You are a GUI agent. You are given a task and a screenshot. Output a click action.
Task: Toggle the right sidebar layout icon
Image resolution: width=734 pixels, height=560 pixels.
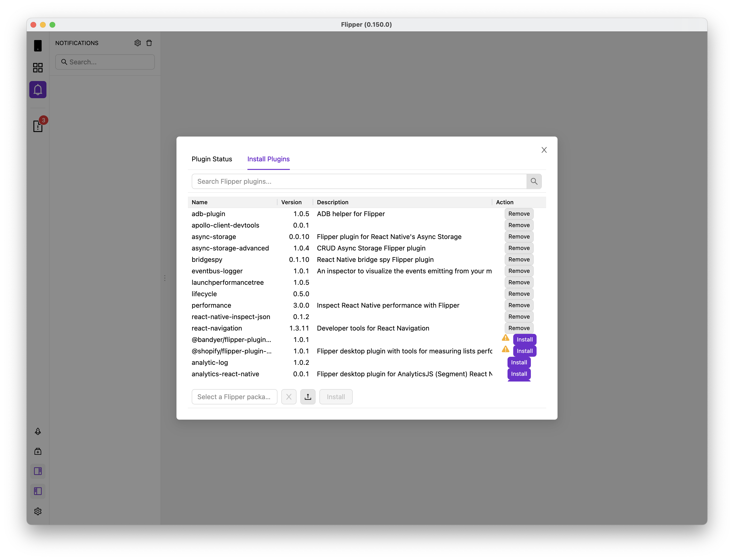(38, 471)
